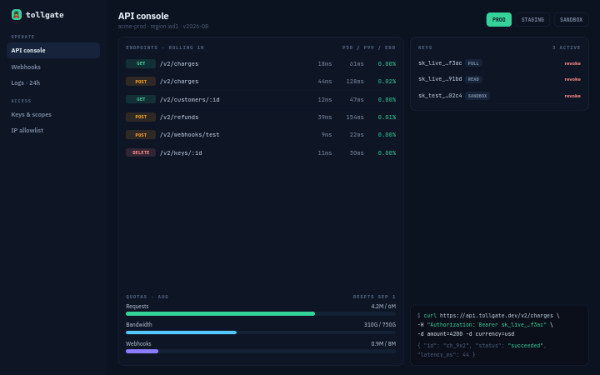Click the sk_test_…82c4 key name
The height and width of the screenshot is (375, 600).
pyautogui.click(x=440, y=96)
